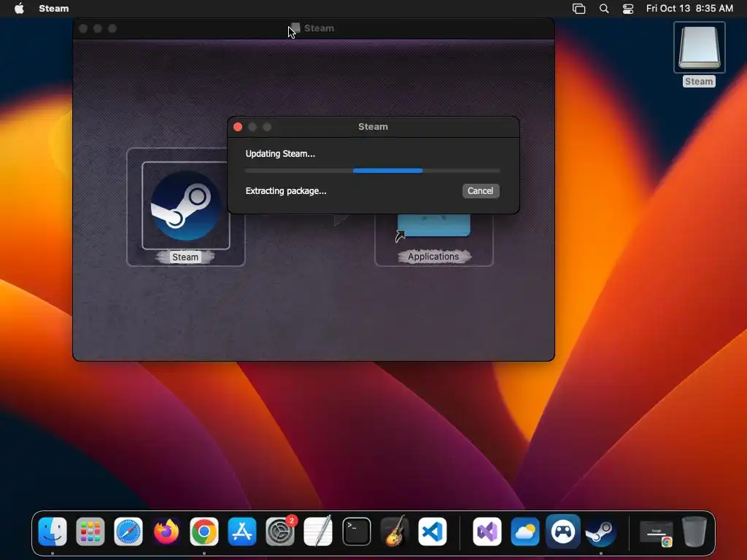This screenshot has height=560, width=747.
Task: Open Control Center
Action: point(628,9)
